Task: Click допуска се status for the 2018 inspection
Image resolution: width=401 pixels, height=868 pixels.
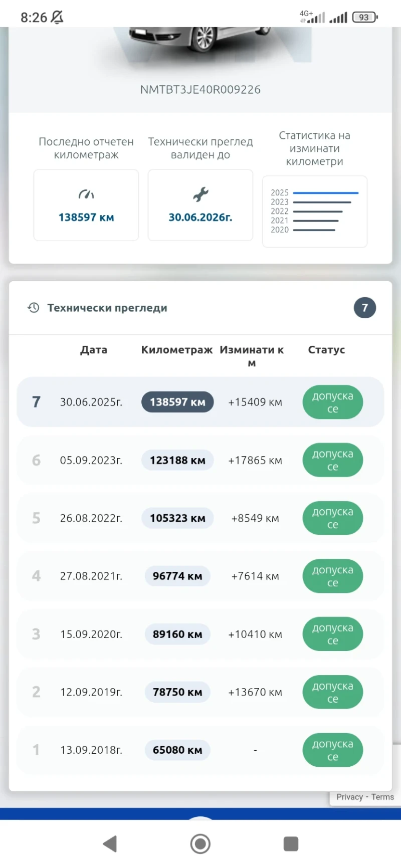Action: click(x=332, y=750)
